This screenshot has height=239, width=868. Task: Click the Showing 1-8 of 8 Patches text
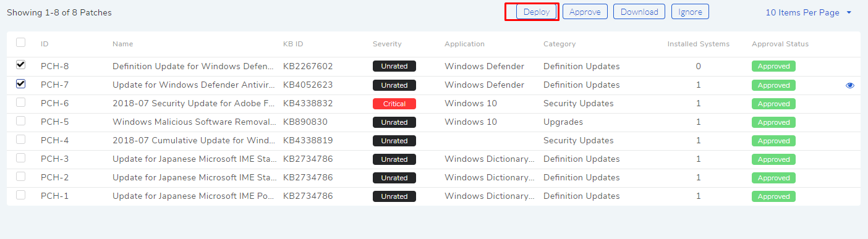[59, 12]
